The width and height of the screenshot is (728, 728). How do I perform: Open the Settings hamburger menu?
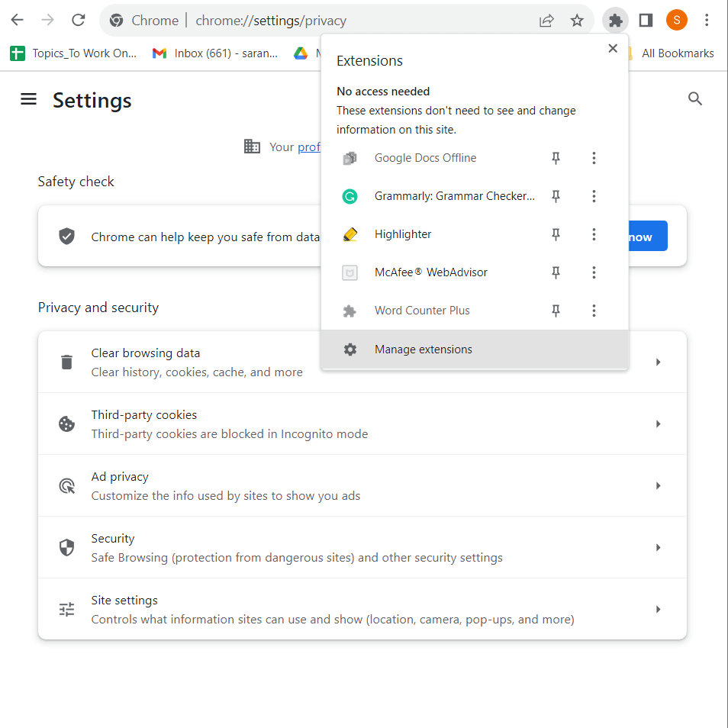(28, 99)
